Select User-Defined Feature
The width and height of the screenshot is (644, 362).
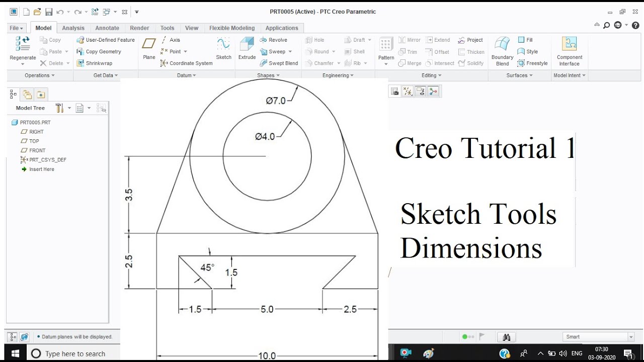106,40
